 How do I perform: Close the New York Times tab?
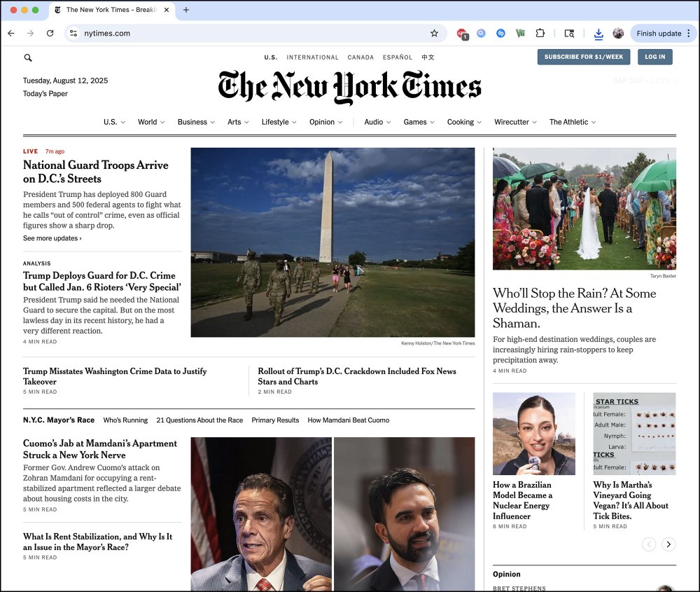pos(167,10)
